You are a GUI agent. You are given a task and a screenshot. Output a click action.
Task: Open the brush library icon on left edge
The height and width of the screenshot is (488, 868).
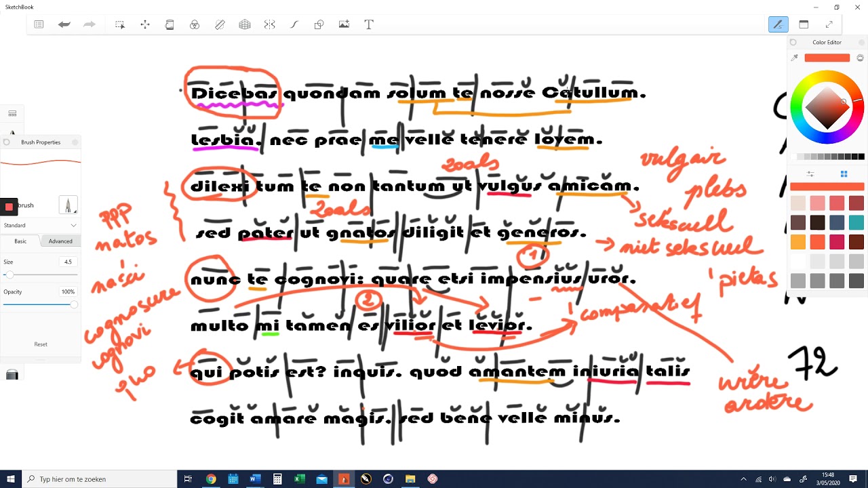(x=12, y=114)
